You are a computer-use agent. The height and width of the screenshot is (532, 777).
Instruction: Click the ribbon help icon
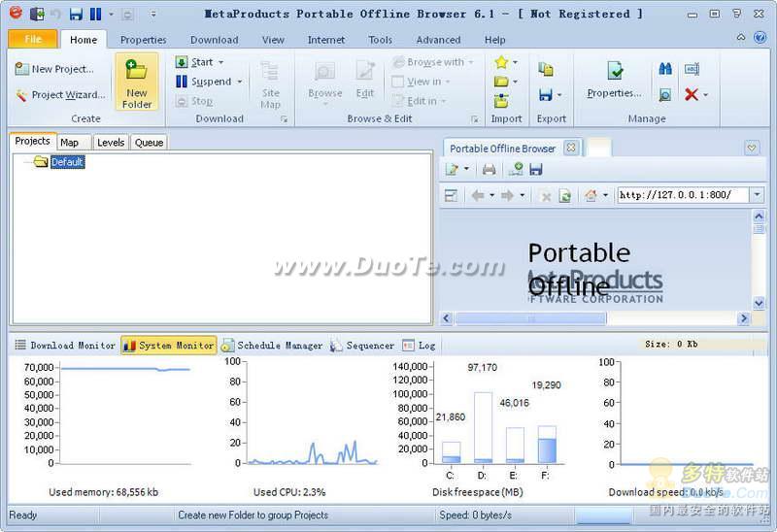coord(760,38)
